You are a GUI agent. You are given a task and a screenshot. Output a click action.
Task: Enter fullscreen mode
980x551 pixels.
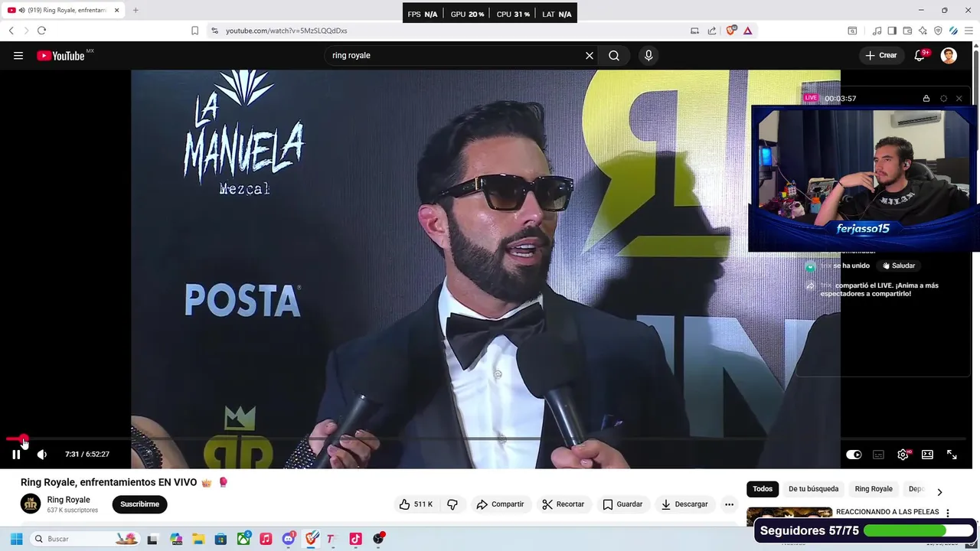(952, 455)
